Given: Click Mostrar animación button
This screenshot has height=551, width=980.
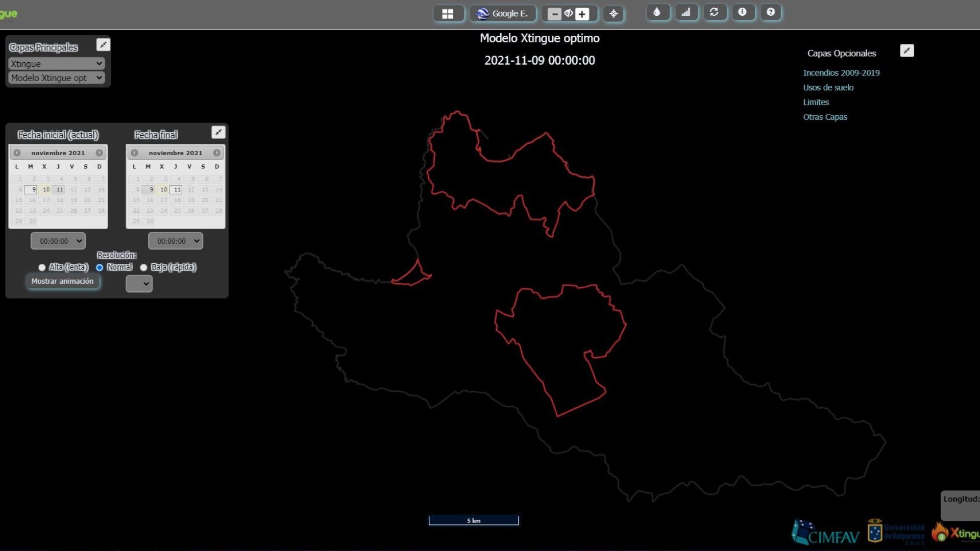Looking at the screenshot, I should pyautogui.click(x=62, y=281).
